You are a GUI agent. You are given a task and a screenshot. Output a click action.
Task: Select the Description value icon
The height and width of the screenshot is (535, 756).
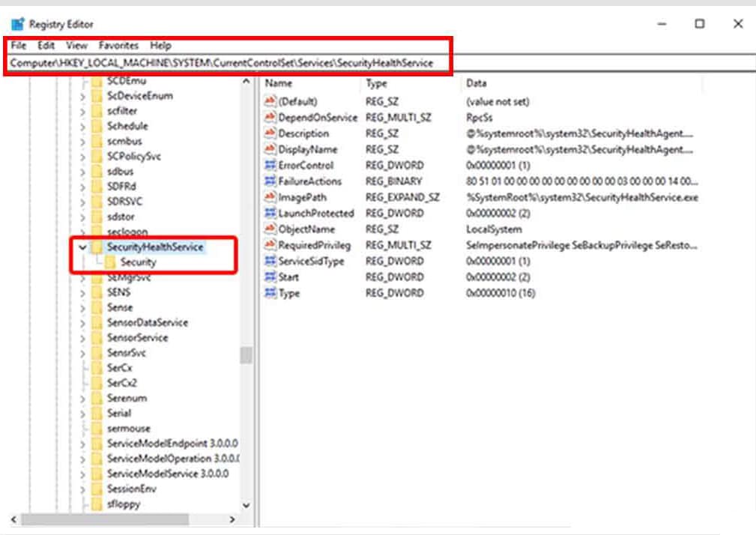pyautogui.click(x=270, y=133)
